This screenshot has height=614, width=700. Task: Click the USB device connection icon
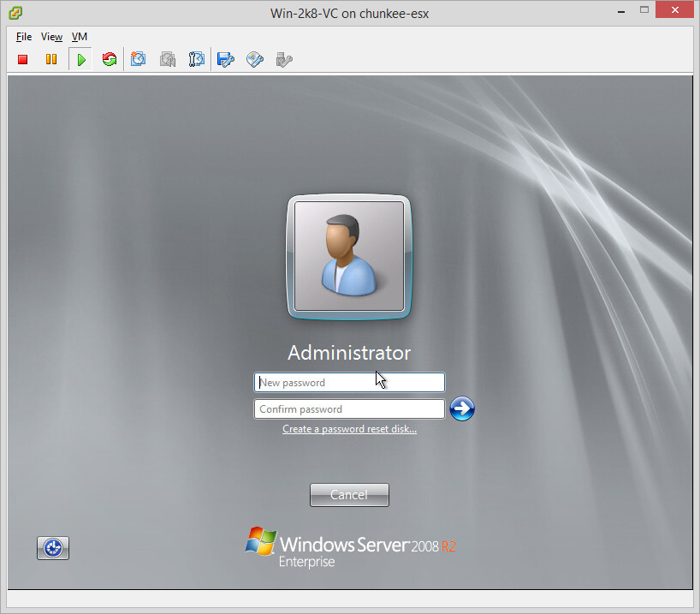point(284,59)
